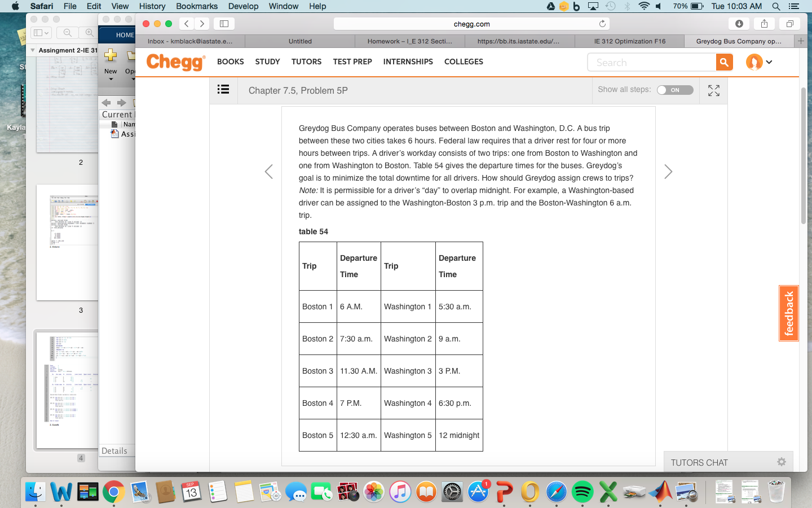Open Spotify from the dock

(x=583, y=492)
